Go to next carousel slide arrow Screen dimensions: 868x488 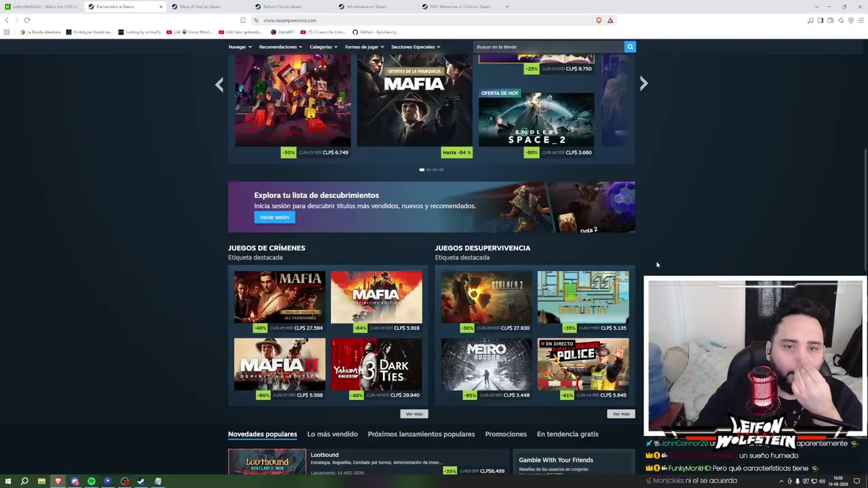pos(644,83)
